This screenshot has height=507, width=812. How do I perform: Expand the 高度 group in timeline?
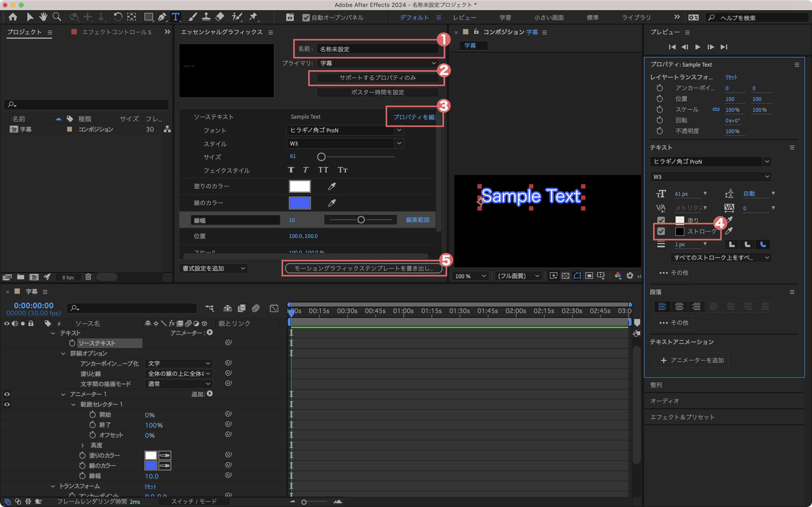pos(82,445)
